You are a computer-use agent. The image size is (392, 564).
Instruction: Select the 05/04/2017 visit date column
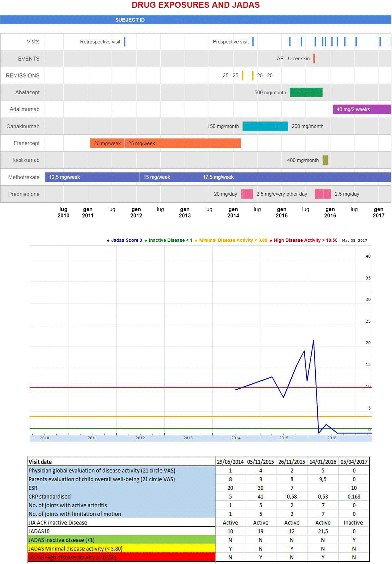354,462
